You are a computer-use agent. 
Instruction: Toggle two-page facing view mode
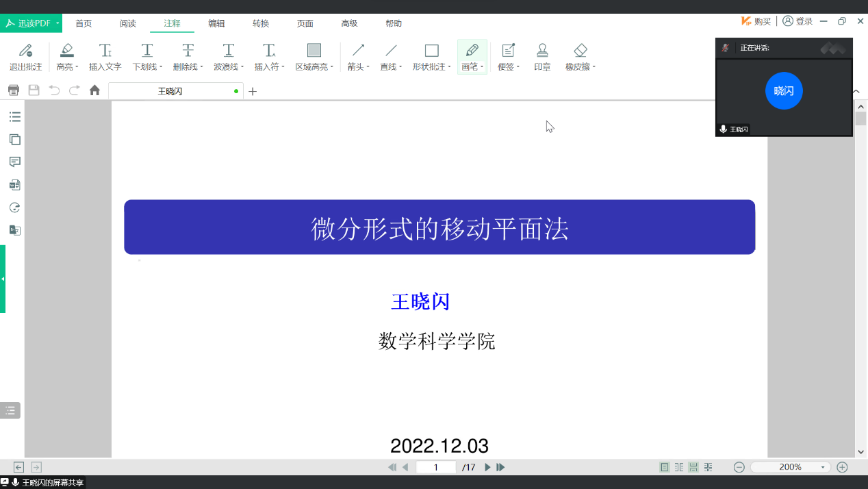pyautogui.click(x=679, y=467)
